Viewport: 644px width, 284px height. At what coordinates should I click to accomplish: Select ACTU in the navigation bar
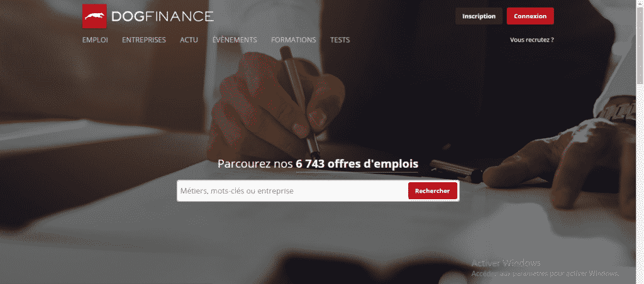click(x=189, y=40)
